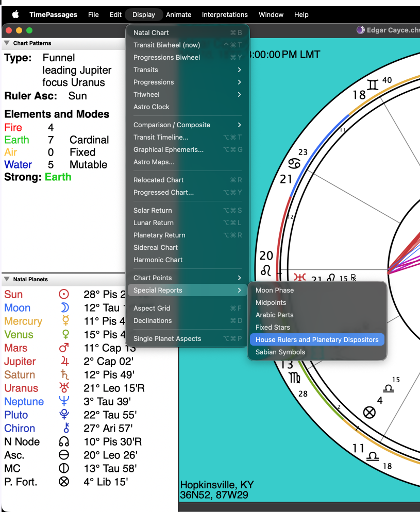This screenshot has height=512, width=420.
Task: Click the Mars glyph symbol
Action: point(64,348)
